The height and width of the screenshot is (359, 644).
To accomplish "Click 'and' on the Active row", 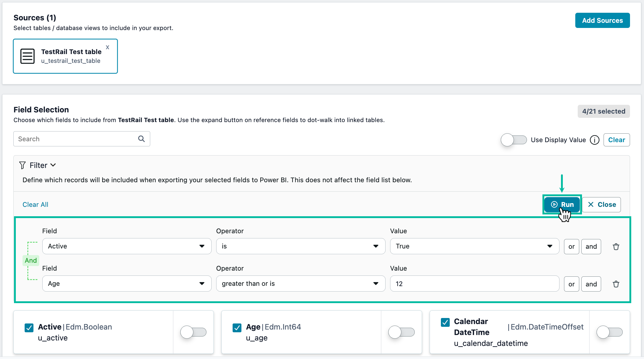I will [591, 247].
